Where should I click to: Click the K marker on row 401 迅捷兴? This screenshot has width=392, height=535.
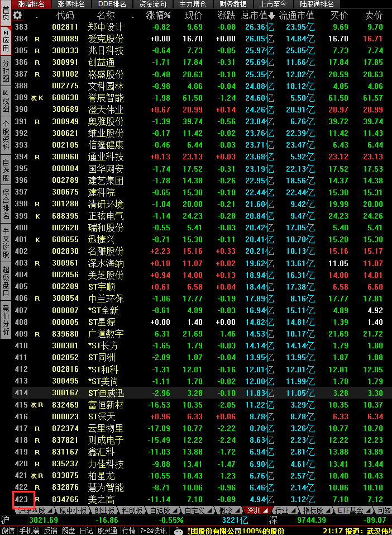point(37,240)
